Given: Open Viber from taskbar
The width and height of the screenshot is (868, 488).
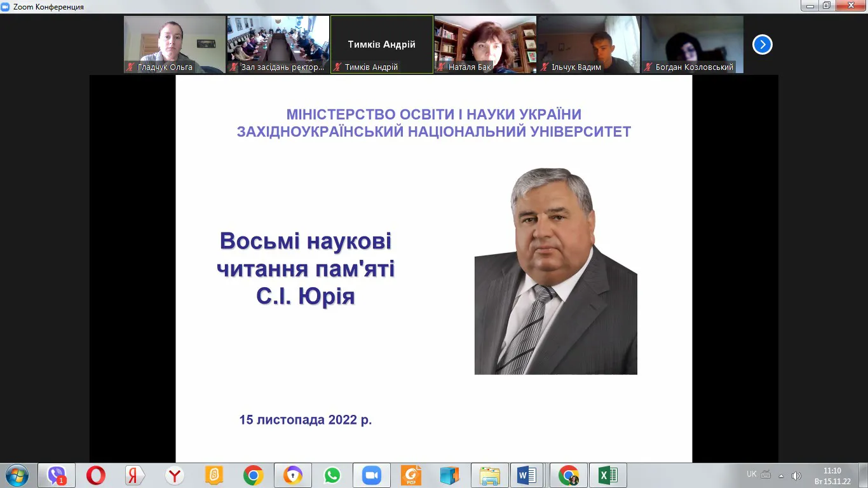Looking at the screenshot, I should point(57,475).
